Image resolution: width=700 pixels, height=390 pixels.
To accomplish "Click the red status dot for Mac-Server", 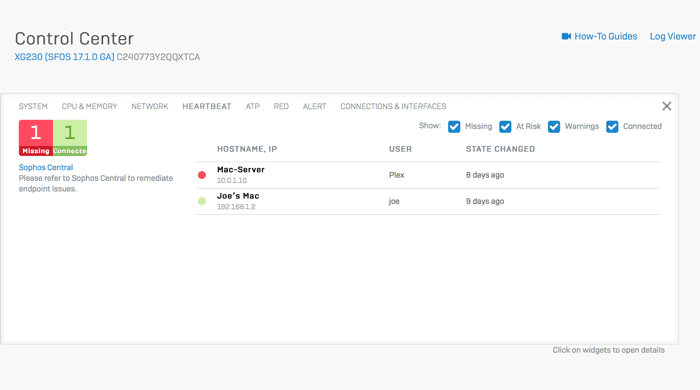I will point(202,175).
